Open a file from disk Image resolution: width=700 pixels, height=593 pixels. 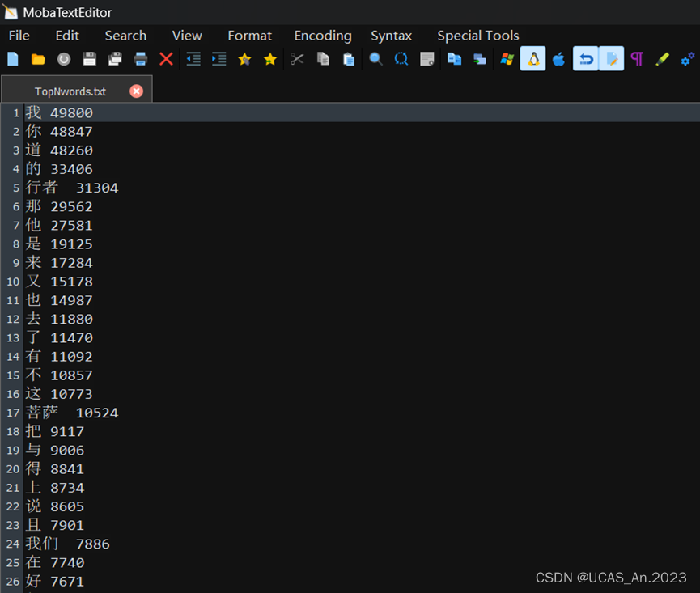click(38, 59)
